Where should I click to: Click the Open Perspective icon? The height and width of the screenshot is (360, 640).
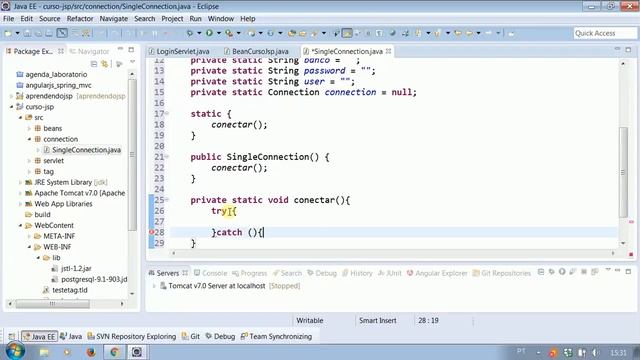point(11,336)
